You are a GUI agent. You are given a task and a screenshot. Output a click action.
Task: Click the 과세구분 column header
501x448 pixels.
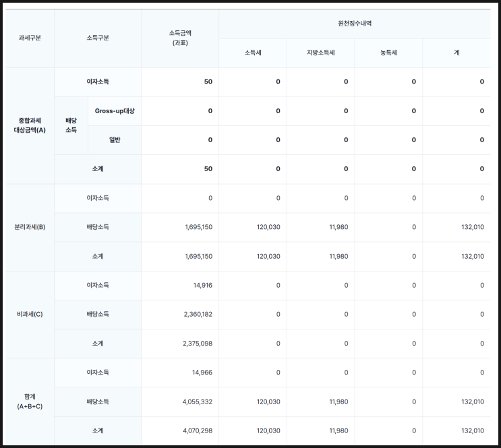tap(30, 38)
